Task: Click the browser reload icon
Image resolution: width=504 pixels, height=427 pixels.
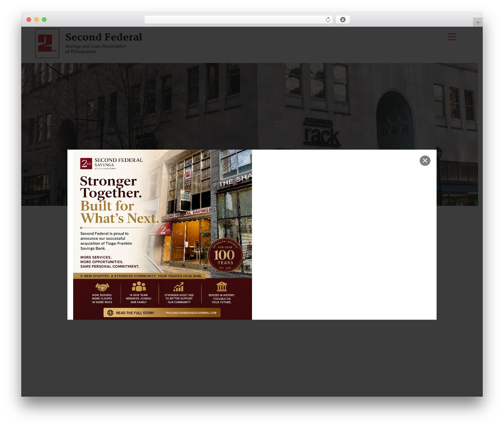Action: coord(328,20)
